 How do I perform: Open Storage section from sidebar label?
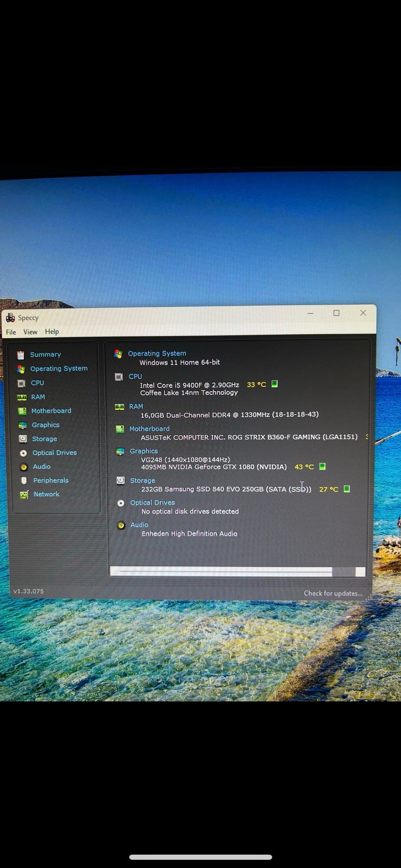click(45, 439)
